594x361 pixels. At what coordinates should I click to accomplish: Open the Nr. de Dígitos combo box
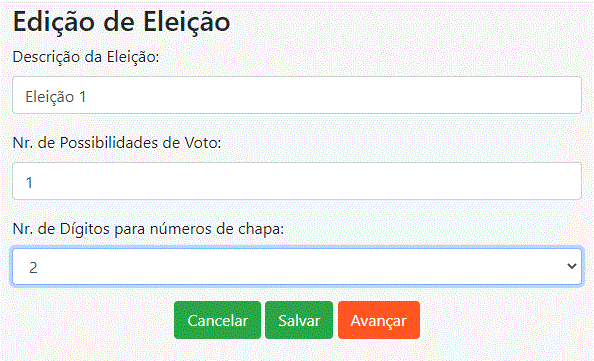click(297, 266)
